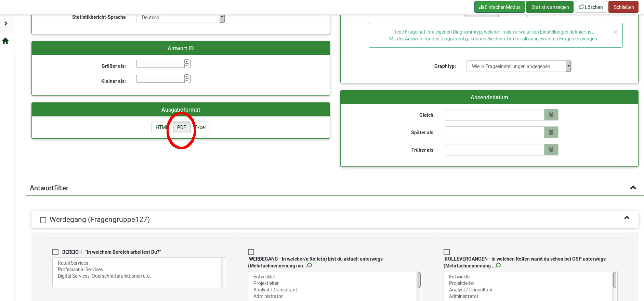Collapse the Antwortfilter section
Image resolution: width=644 pixels, height=301 pixels.
tap(633, 188)
